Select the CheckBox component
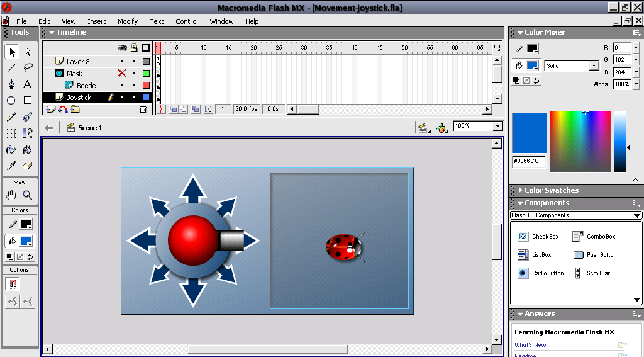Image resolution: width=644 pixels, height=357 pixels. tap(538, 237)
